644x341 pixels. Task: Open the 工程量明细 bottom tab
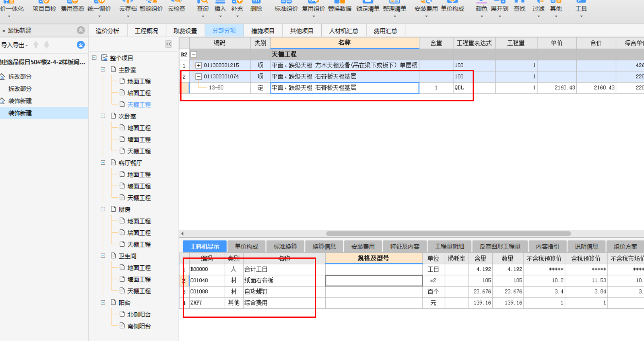450,246
